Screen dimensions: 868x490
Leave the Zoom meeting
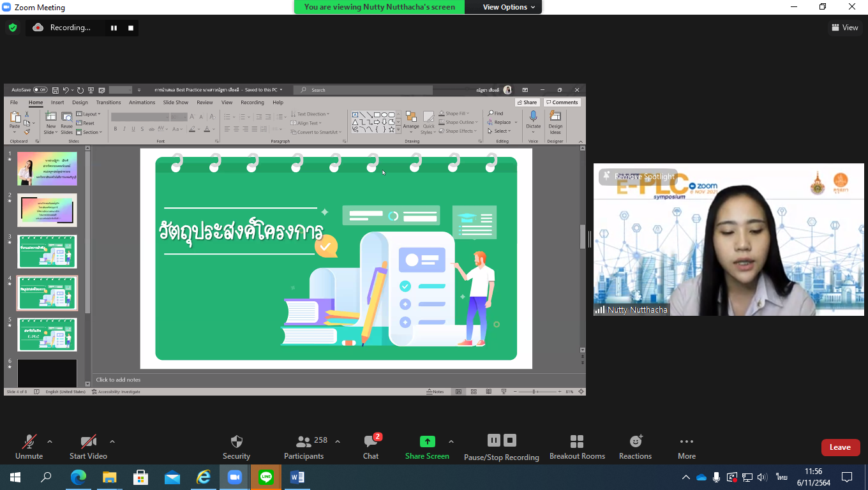pyautogui.click(x=840, y=447)
